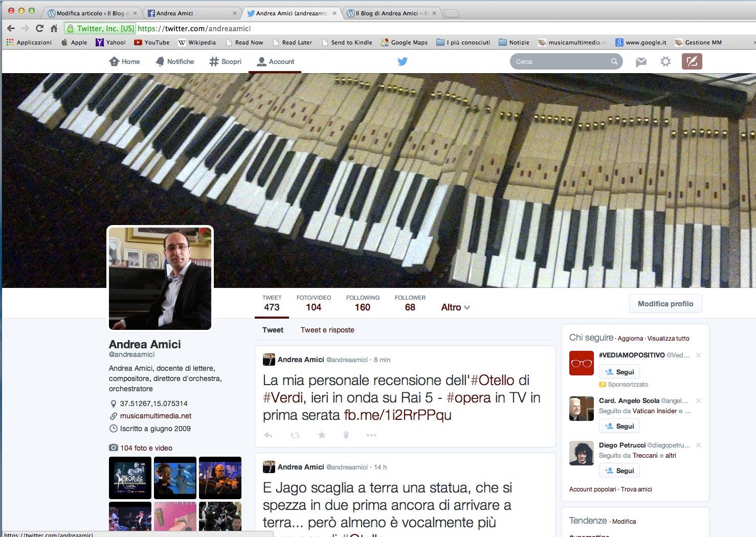The width and height of the screenshot is (756, 537).
Task: Open the #opera hashtag link
Action: [469, 397]
